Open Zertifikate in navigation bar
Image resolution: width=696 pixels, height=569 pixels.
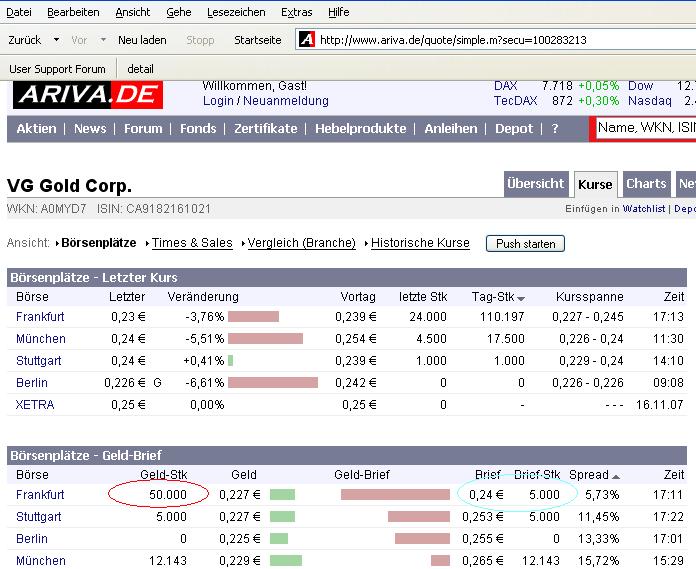coord(265,129)
